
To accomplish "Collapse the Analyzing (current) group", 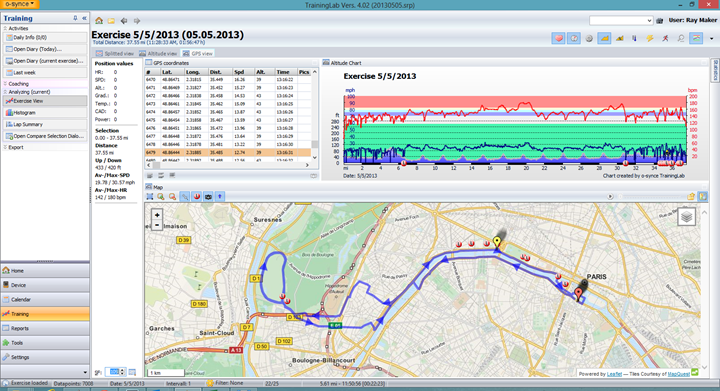I will (x=6, y=92).
